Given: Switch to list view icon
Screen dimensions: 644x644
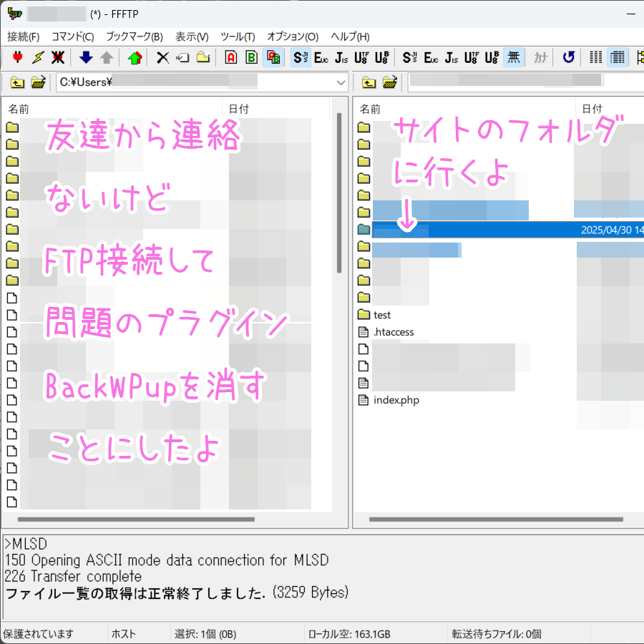Looking at the screenshot, I should (596, 57).
